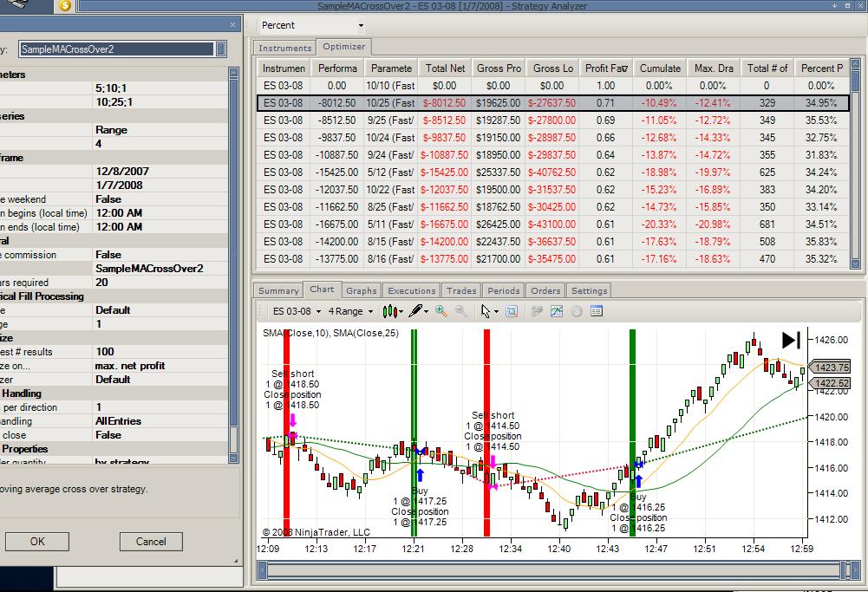Jump to latest bar with skip-forward arrow
This screenshot has width=868, height=592.
791,340
